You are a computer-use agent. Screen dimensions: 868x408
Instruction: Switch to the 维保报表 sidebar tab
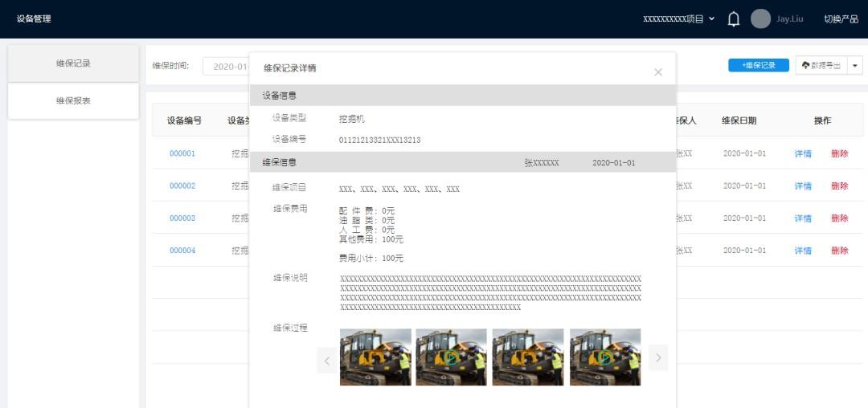coord(73,101)
